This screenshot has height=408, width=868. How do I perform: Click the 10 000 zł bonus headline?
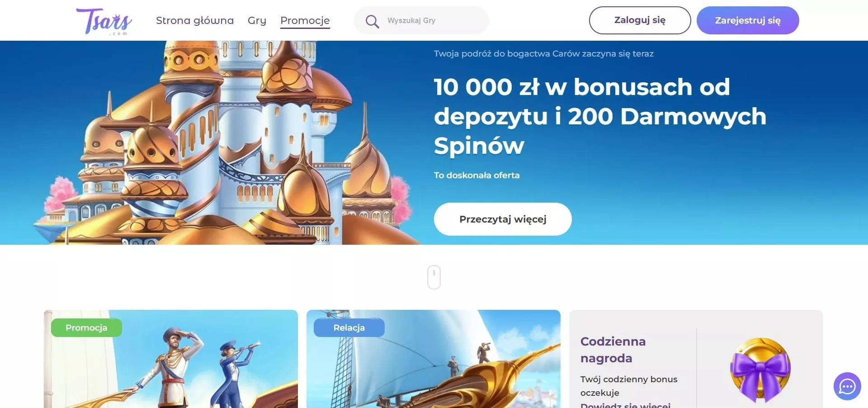[600, 116]
